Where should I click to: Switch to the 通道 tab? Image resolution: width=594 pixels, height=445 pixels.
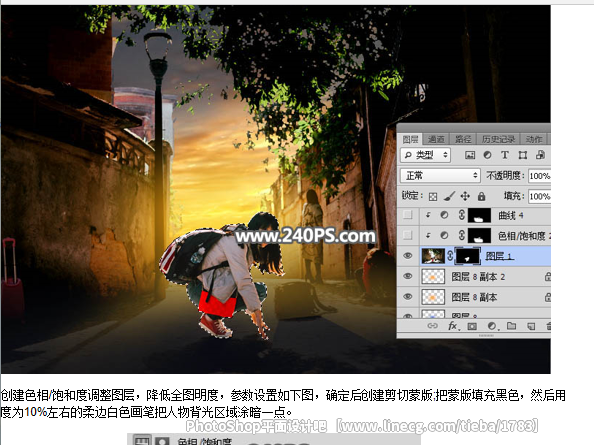(x=436, y=139)
